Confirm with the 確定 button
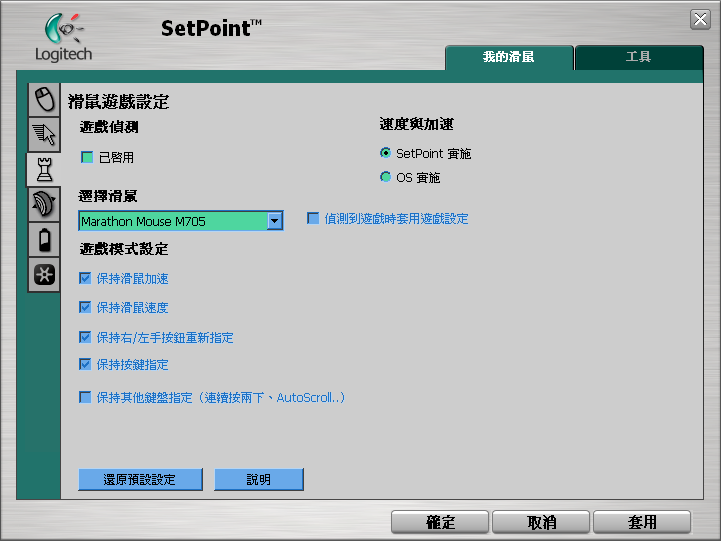The width and height of the screenshot is (721, 541). (x=440, y=522)
